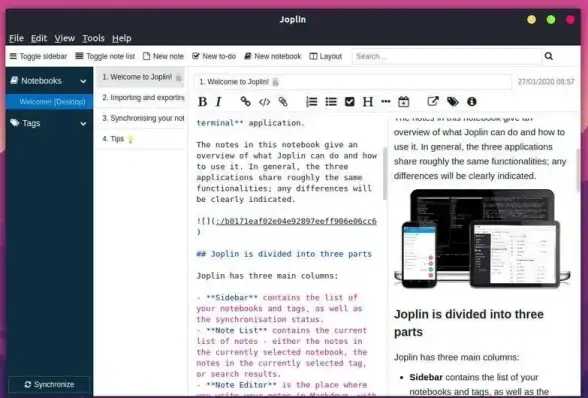Screen dimensions: 588x398
Task: Click in the Search field
Action: coord(447,56)
